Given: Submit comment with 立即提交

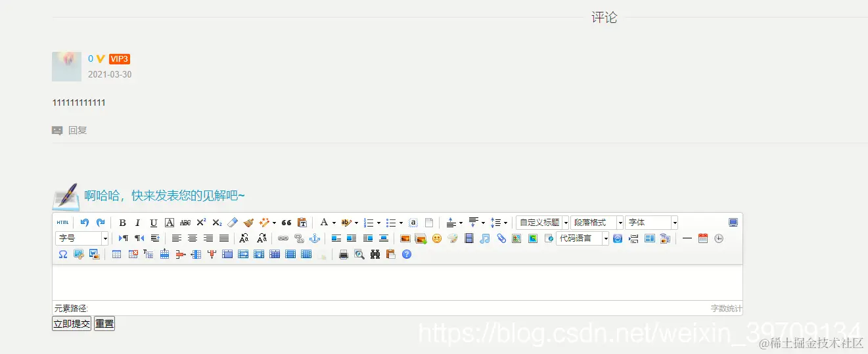Looking at the screenshot, I should 72,324.
